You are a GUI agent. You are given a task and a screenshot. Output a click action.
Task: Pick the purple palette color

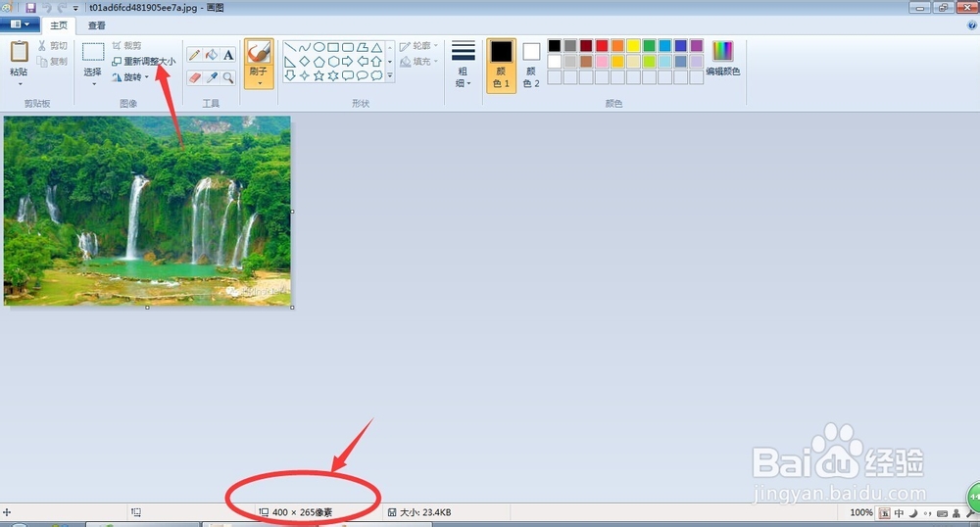tap(697, 46)
